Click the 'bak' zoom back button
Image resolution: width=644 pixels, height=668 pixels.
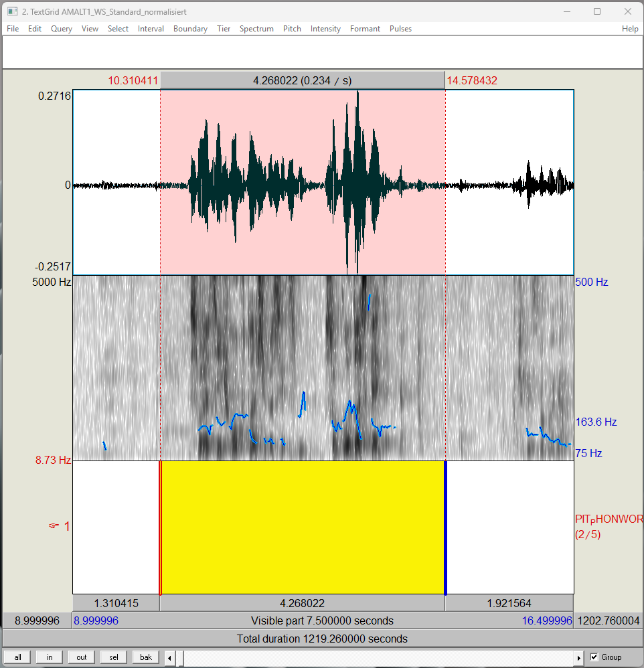tap(146, 657)
